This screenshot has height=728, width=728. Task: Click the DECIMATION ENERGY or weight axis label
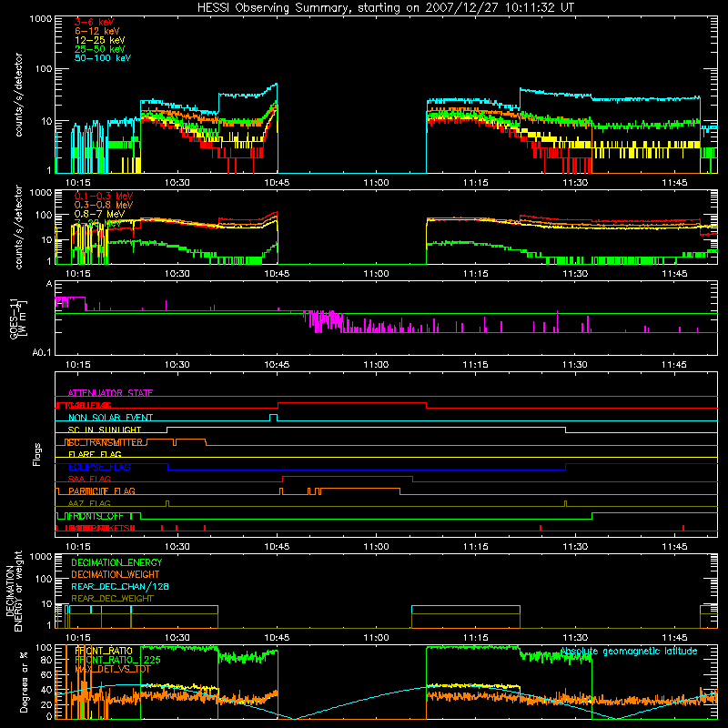point(14,591)
